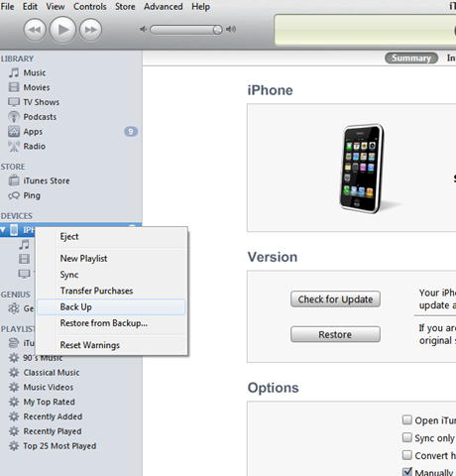Image resolution: width=456 pixels, height=476 pixels.
Task: Enable the Open iTunes checkbox
Action: coord(407,419)
